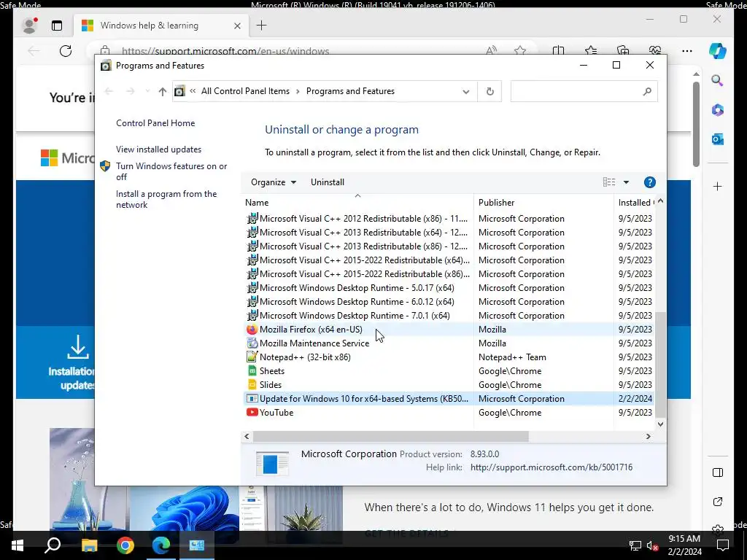Open the notification center icon
This screenshot has width=747, height=560.
click(x=723, y=545)
